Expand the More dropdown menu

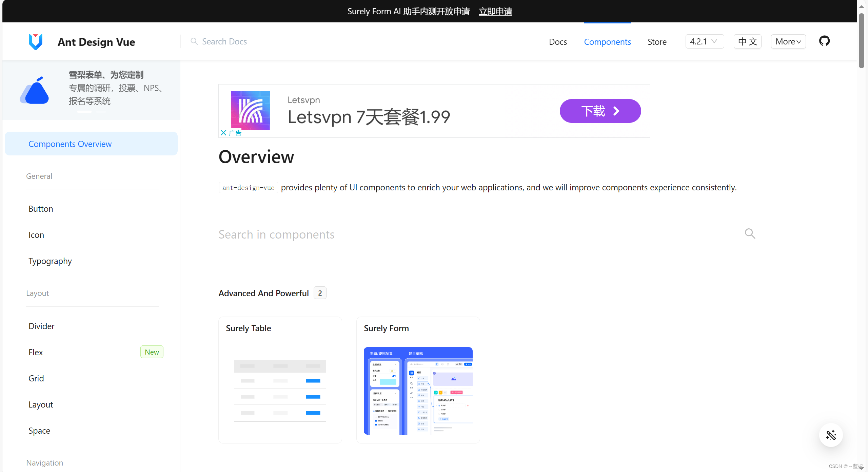point(788,41)
